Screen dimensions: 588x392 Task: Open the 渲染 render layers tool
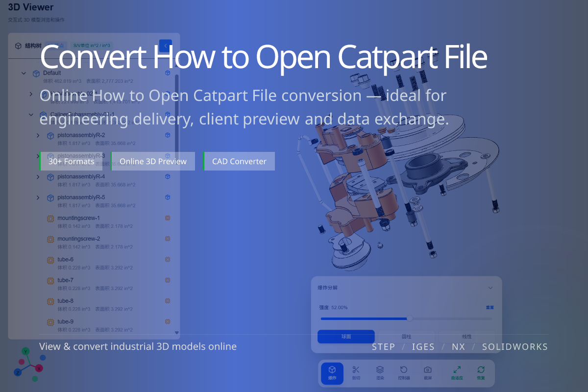(x=380, y=373)
